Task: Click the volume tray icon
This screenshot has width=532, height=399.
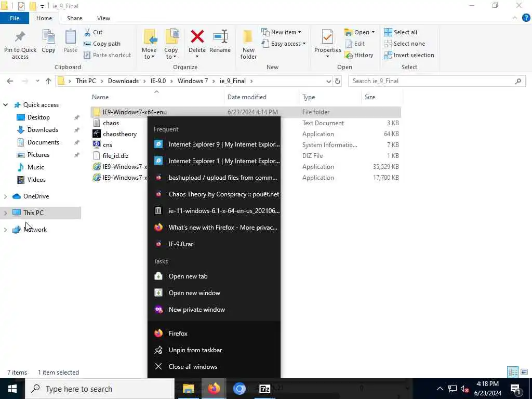Action: pyautogui.click(x=464, y=389)
